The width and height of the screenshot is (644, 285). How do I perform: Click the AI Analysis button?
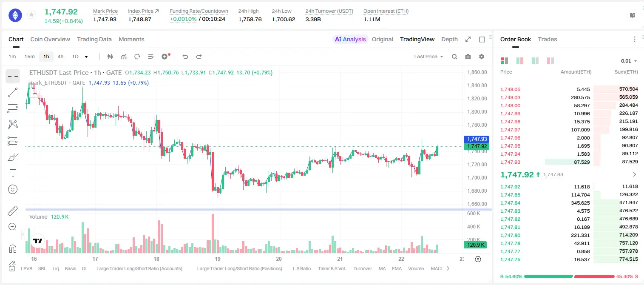350,39
